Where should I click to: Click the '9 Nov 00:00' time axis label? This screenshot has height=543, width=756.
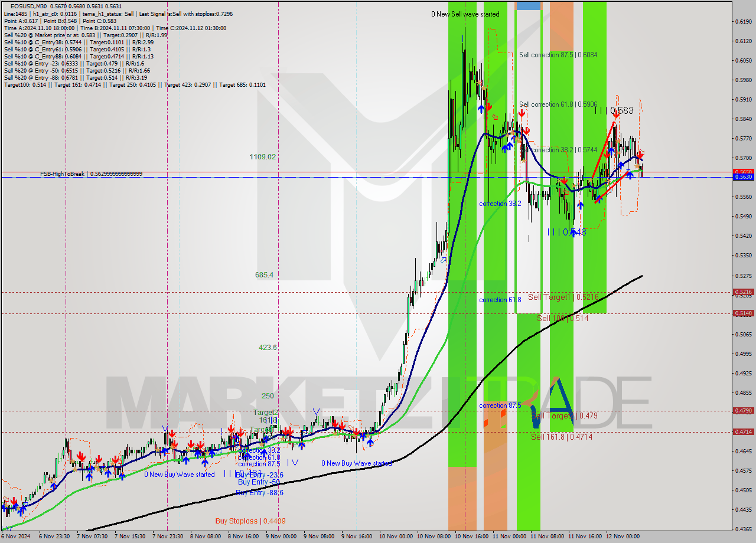pos(281,537)
